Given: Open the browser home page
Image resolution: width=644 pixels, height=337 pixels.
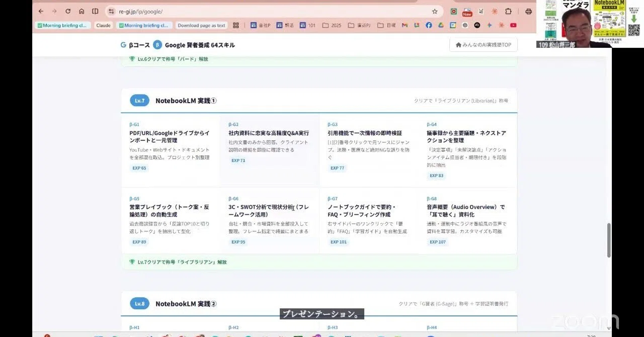Looking at the screenshot, I should pyautogui.click(x=82, y=11).
